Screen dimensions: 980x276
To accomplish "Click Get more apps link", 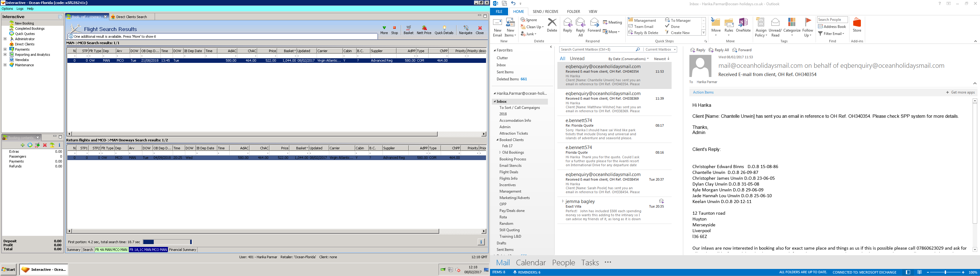I will point(960,92).
